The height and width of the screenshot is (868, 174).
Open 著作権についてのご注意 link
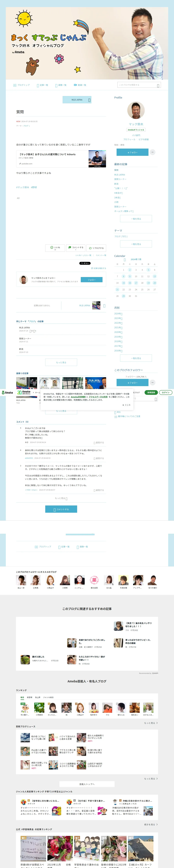coord(127,416)
